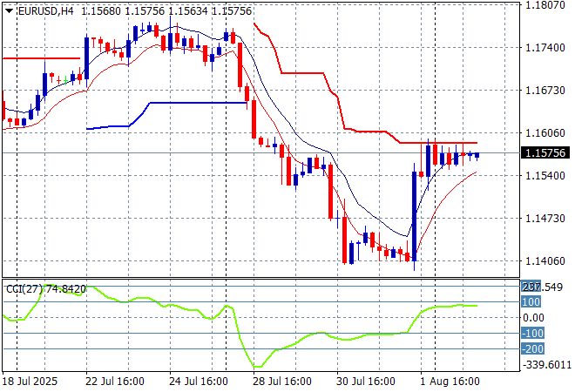Select the 1.15400 price axis value
The height and width of the screenshot is (392, 575).
[545, 176]
